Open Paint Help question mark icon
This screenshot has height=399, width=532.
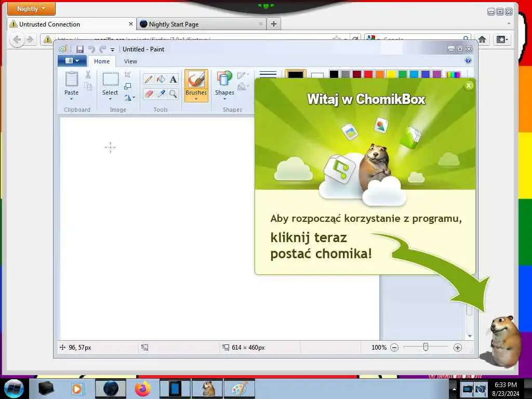[x=468, y=61]
